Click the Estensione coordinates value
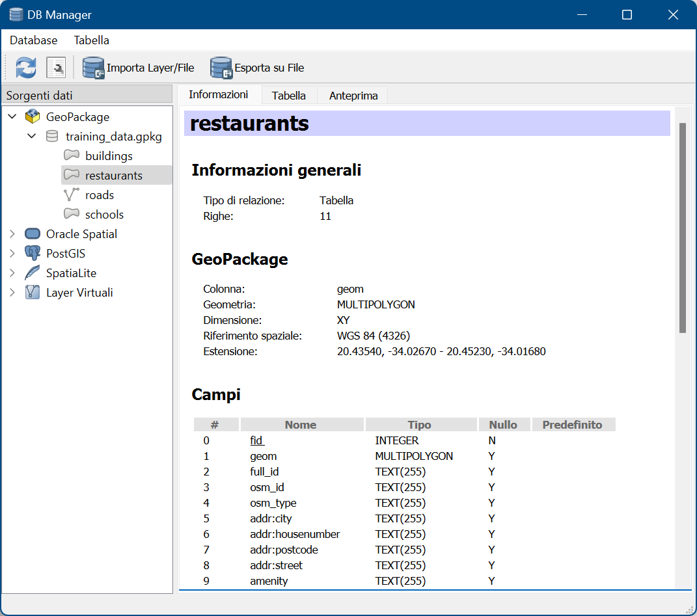This screenshot has height=616, width=697. click(x=441, y=351)
